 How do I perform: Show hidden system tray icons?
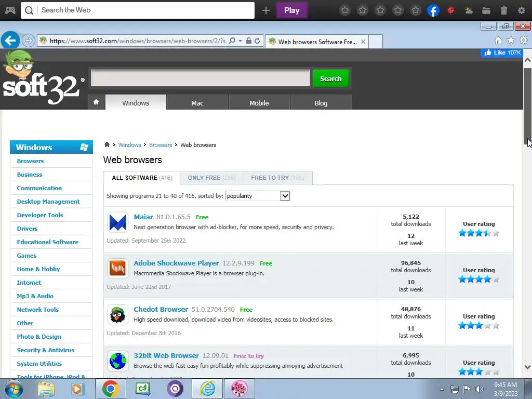point(442,389)
